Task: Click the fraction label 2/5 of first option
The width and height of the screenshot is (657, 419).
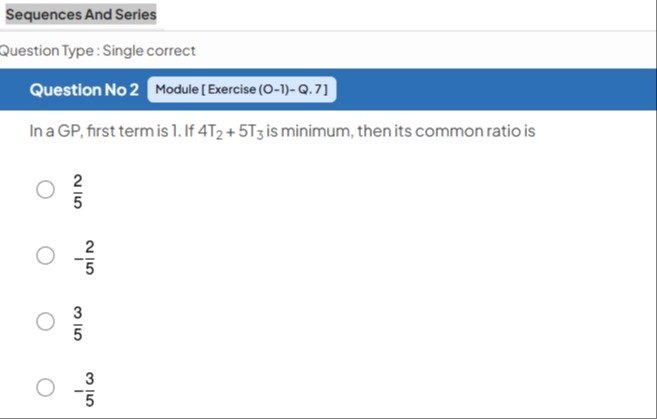Action: 78,191
